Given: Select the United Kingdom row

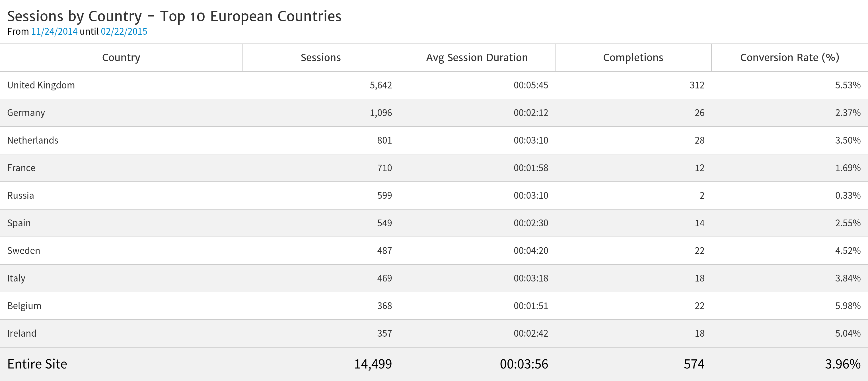Looking at the screenshot, I should (x=41, y=85).
